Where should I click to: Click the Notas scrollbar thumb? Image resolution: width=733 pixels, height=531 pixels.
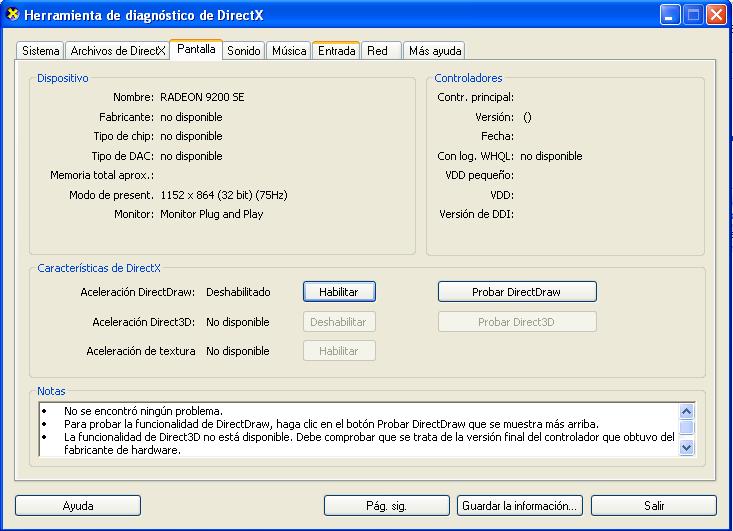pos(686,428)
